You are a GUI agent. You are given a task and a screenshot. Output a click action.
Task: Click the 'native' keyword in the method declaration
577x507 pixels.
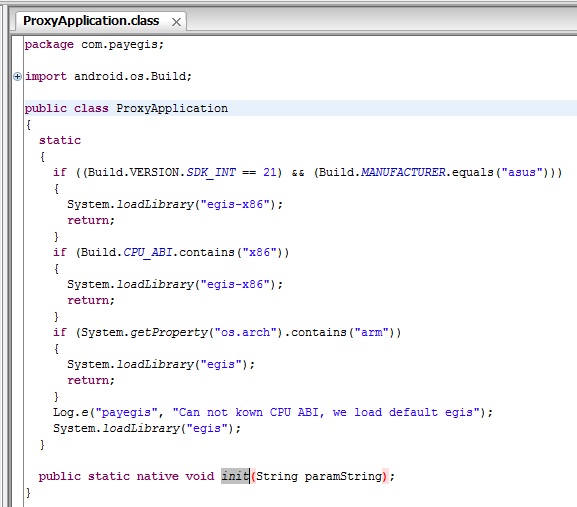tap(157, 476)
